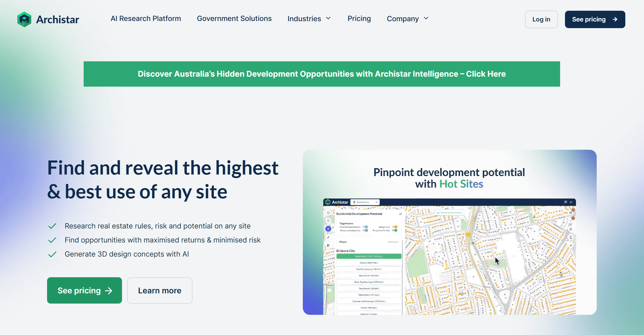Select the Mixed Use (427 lots) row
Image resolution: width=644 pixels, height=335 pixels.
pos(369,295)
